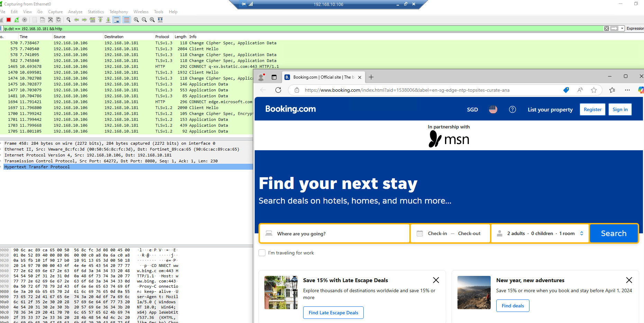Open SGD currency selector
The height and width of the screenshot is (323, 644).
pyautogui.click(x=472, y=109)
